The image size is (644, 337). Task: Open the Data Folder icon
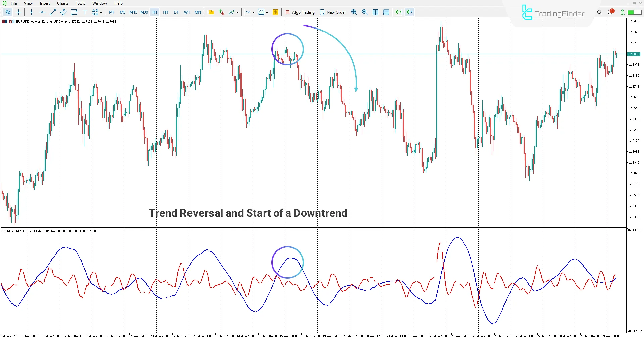pos(211,12)
